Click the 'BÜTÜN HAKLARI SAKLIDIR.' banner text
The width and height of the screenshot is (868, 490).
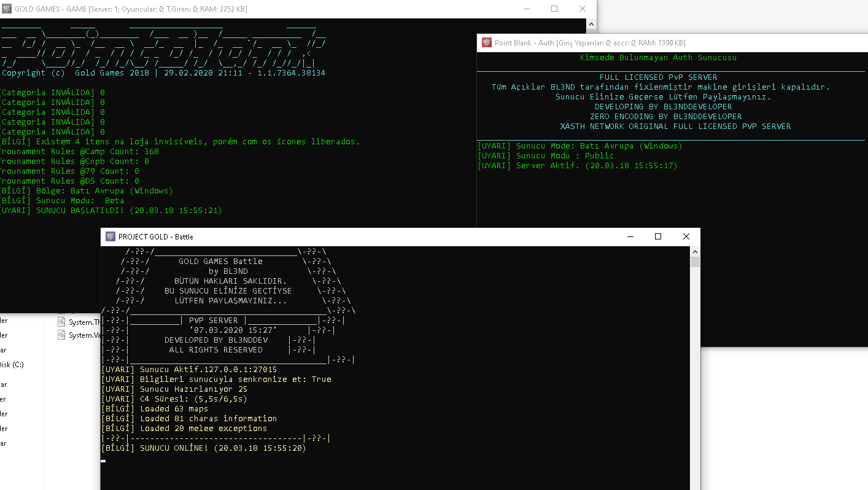click(231, 281)
